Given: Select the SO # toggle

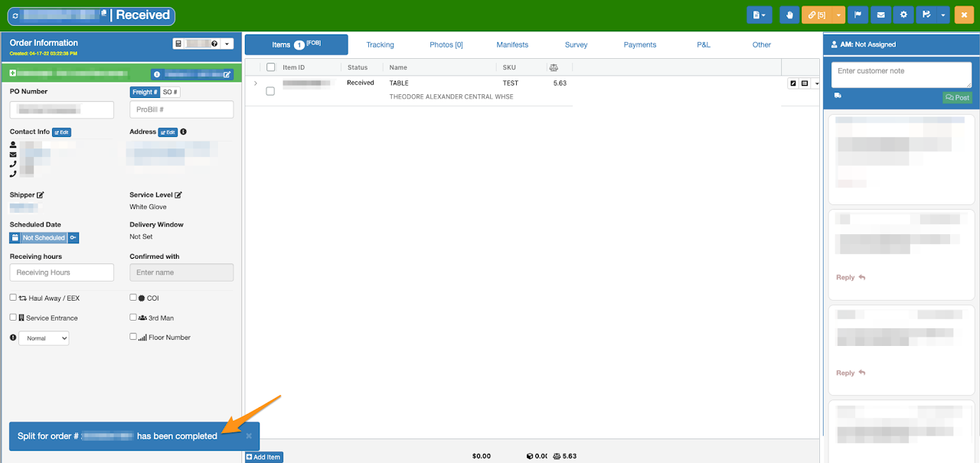Looking at the screenshot, I should 170,92.
